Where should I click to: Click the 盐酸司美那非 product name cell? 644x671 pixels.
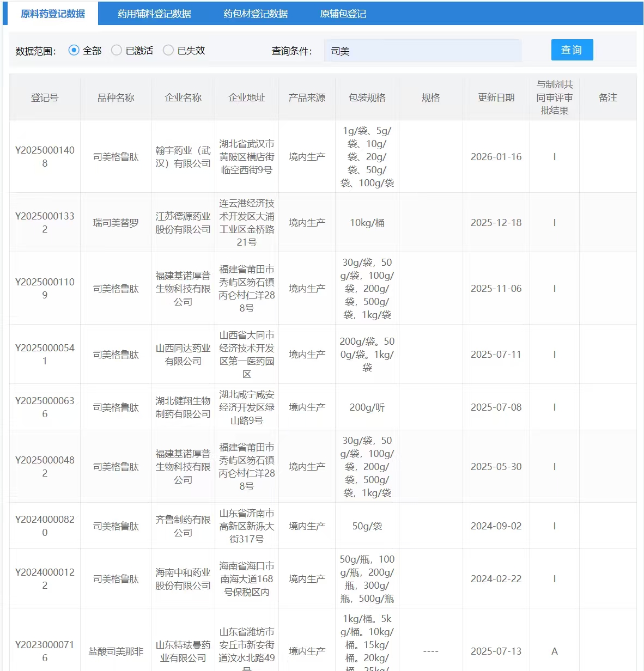coord(116,651)
